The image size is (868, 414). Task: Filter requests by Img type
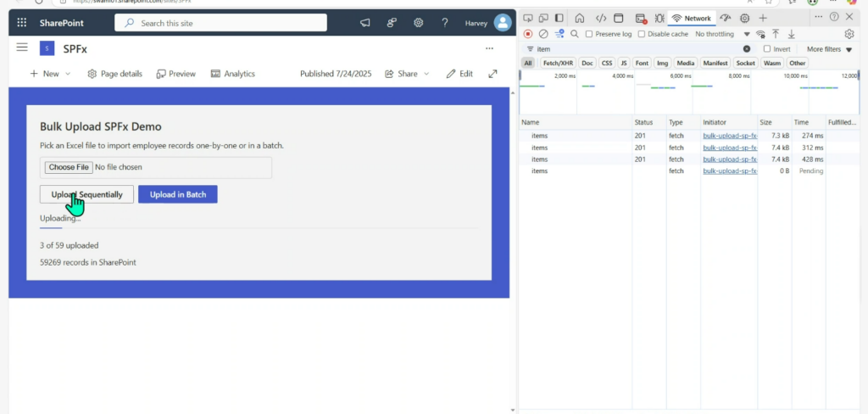click(663, 63)
